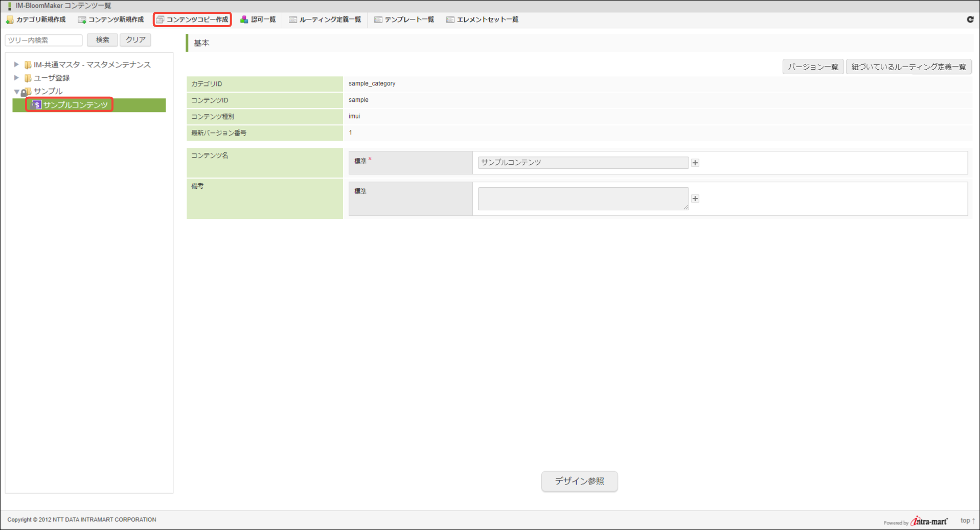This screenshot has height=530, width=980.
Task: Click the 最新バージョン番号 label
Action: (x=219, y=133)
